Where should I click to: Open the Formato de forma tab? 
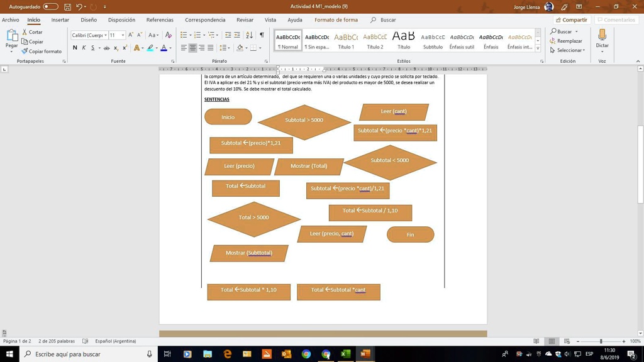tap(335, 19)
